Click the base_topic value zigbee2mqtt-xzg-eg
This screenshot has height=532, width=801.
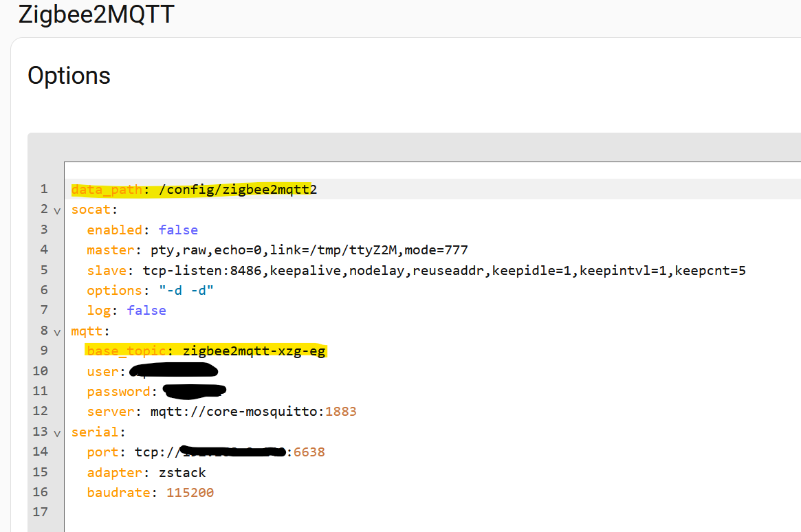point(254,351)
